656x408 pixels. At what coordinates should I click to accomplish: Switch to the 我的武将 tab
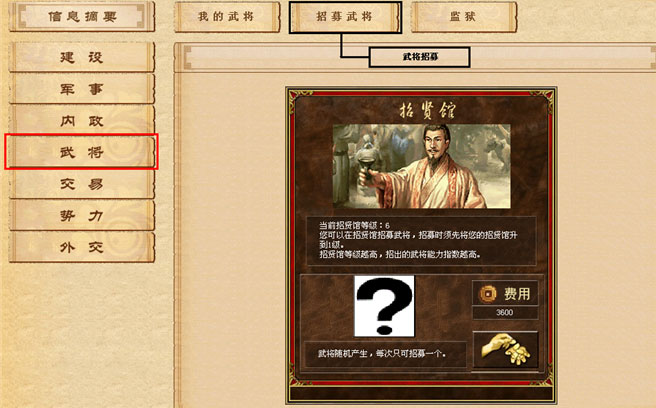[227, 17]
